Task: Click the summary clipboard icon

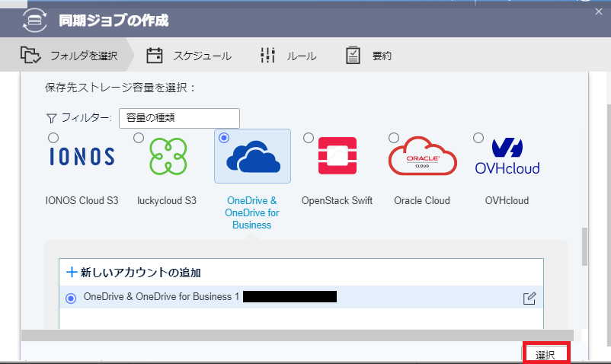Action: [353, 56]
